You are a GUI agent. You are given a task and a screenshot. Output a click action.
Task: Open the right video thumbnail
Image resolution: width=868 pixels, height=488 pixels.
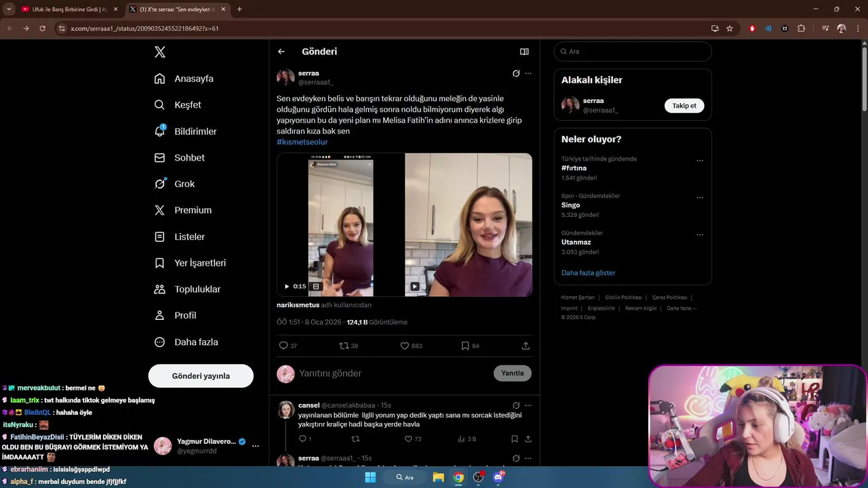[x=469, y=225]
